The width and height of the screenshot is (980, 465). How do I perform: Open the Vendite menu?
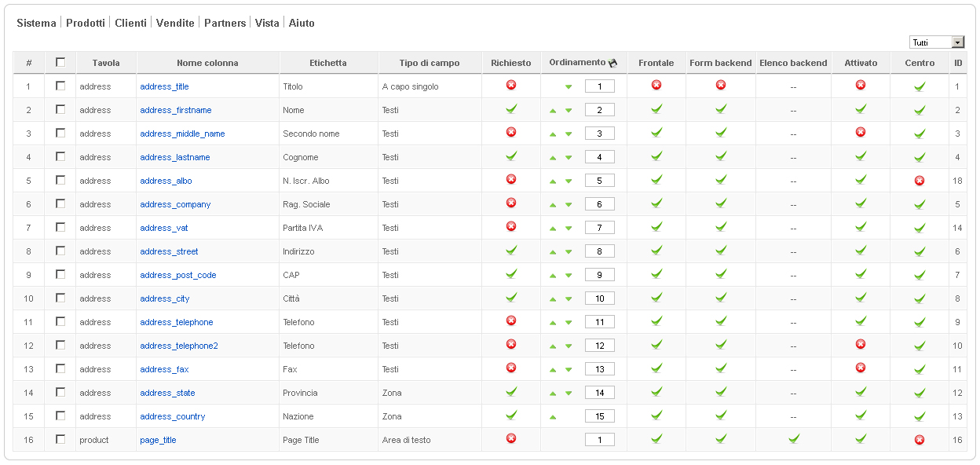[175, 23]
